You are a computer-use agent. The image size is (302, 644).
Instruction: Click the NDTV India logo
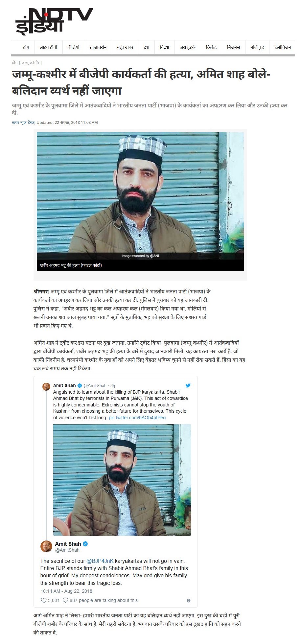coord(54,20)
